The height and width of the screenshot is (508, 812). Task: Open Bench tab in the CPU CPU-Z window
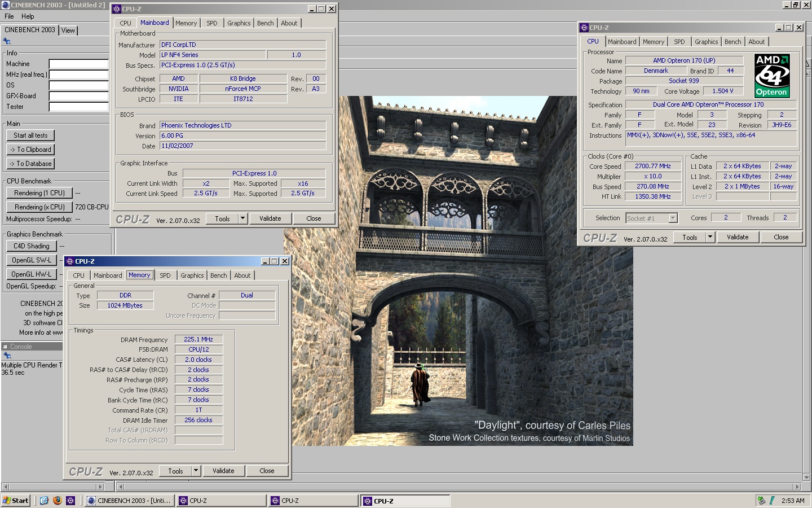point(733,42)
